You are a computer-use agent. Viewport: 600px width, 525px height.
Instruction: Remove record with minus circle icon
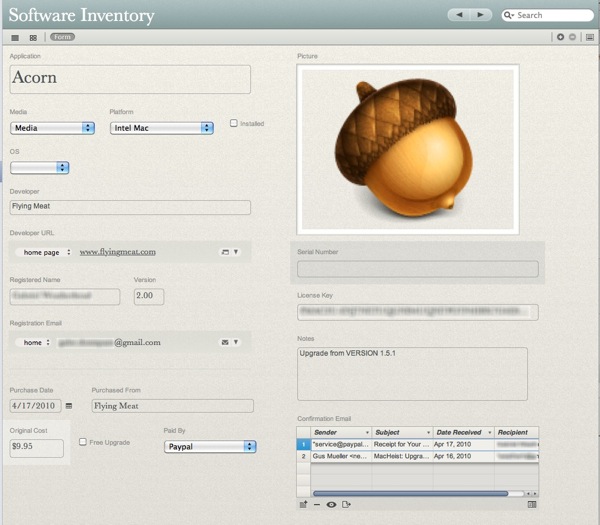click(572, 37)
